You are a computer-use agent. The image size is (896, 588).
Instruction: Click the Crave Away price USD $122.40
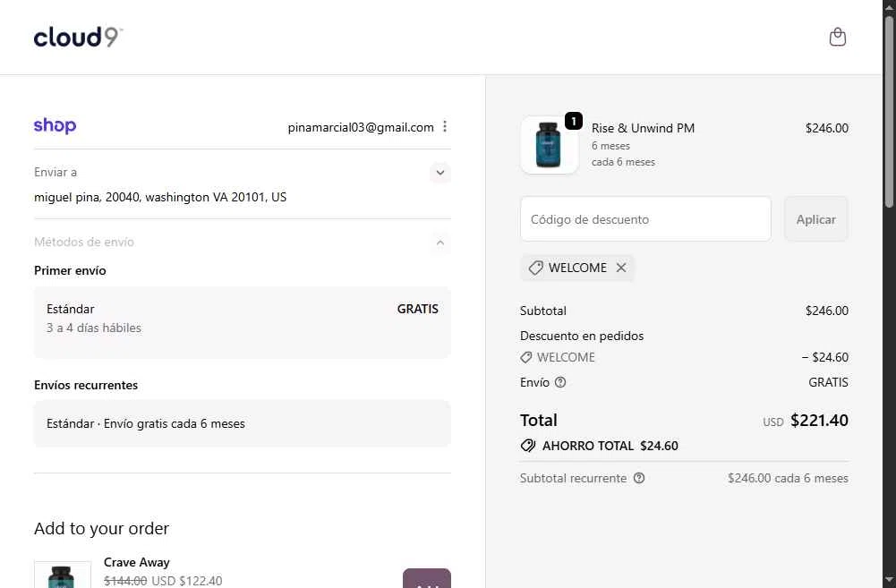[x=187, y=581]
